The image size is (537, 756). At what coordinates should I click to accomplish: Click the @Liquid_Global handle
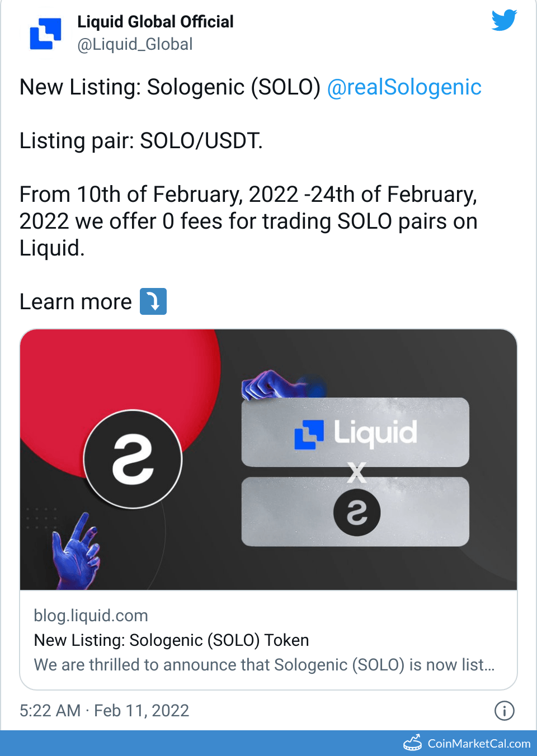point(135,44)
